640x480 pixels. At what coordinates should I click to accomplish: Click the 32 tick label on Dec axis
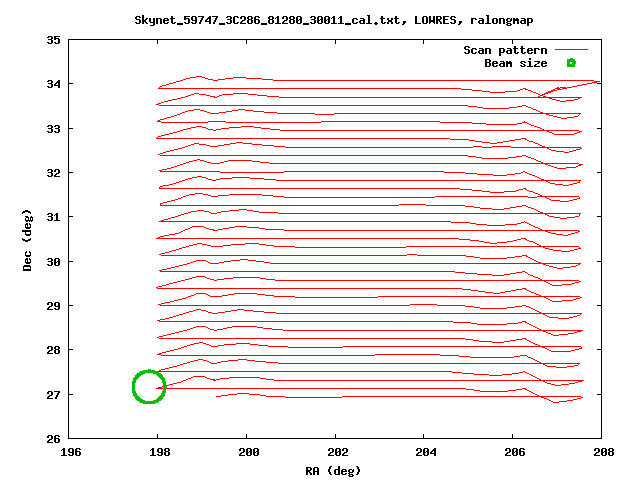coord(53,173)
